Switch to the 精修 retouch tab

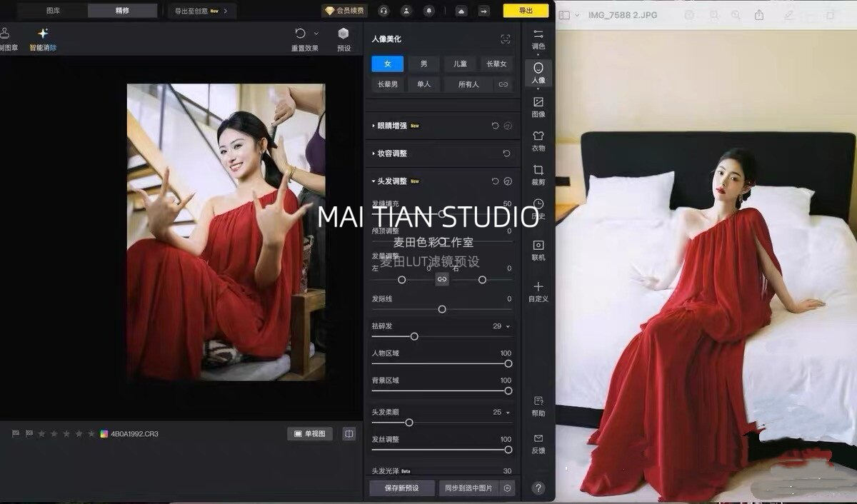tap(122, 11)
